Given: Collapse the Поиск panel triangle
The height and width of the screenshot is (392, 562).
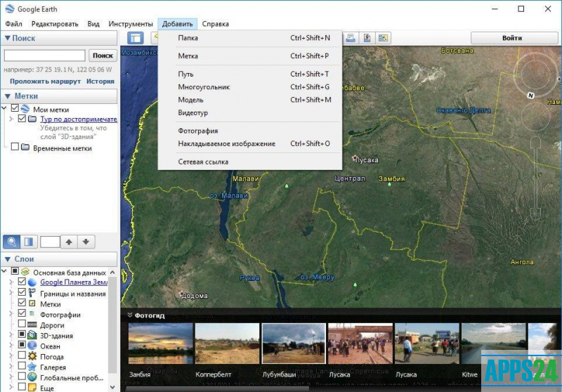Looking at the screenshot, I should click(x=7, y=38).
